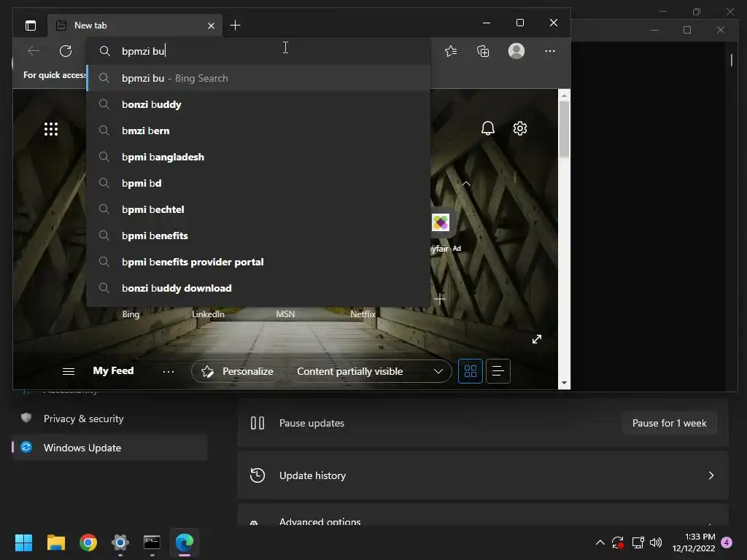Open the app launcher grid icon
This screenshot has width=747, height=560.
51,129
